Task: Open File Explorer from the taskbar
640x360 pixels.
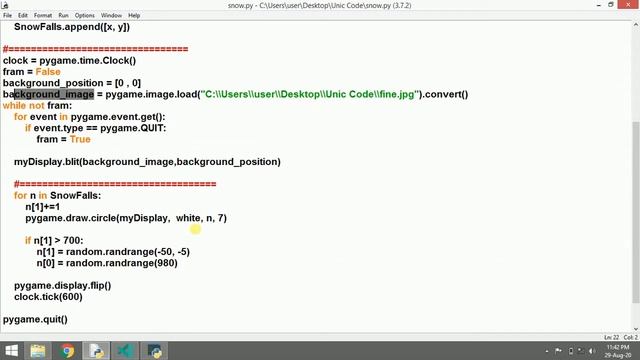Action: point(38,351)
